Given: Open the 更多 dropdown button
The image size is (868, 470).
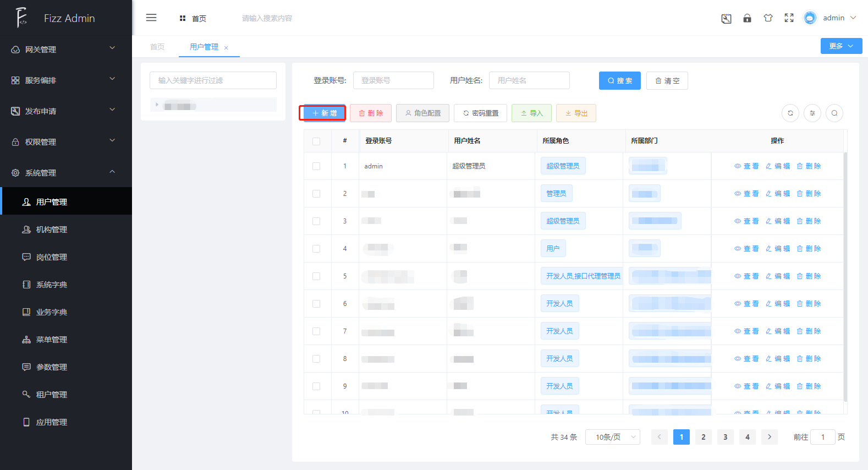Looking at the screenshot, I should [841, 46].
